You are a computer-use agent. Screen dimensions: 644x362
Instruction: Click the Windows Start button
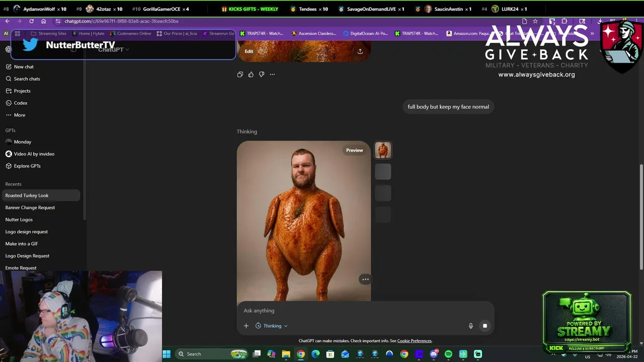(x=167, y=354)
